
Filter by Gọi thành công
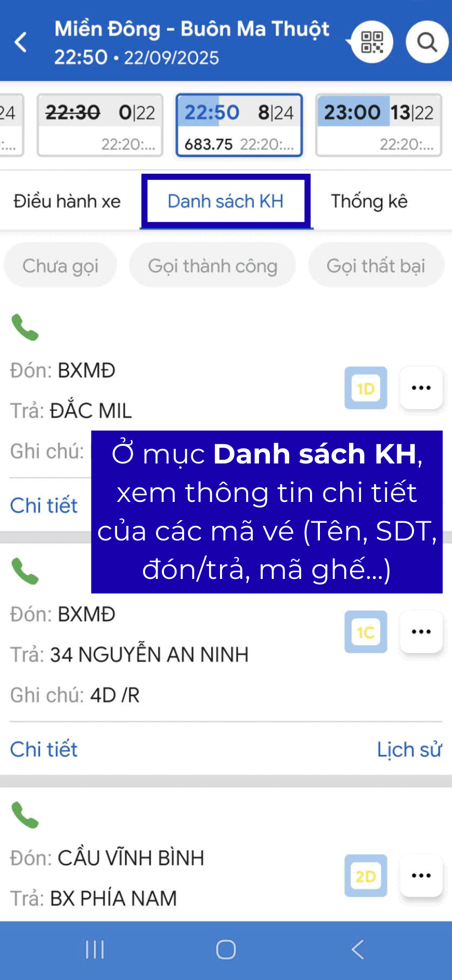[212, 265]
